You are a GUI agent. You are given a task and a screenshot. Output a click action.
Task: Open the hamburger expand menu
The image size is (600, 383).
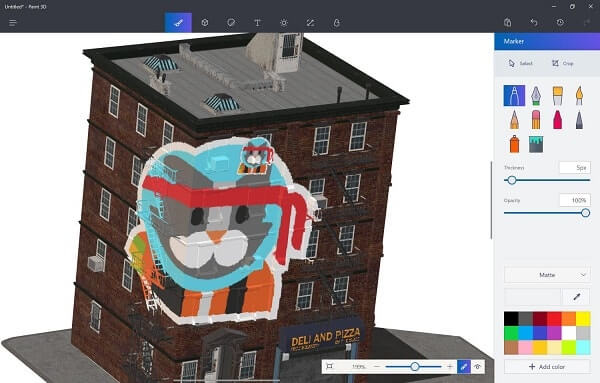13,23
